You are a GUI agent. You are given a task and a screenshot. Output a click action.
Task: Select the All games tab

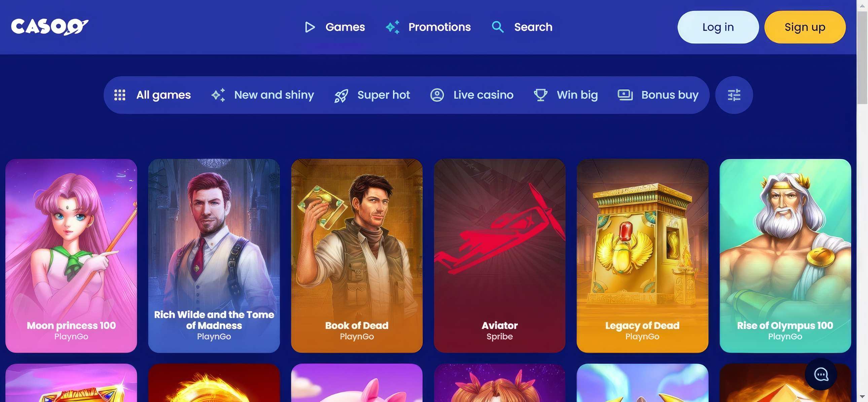pos(152,95)
